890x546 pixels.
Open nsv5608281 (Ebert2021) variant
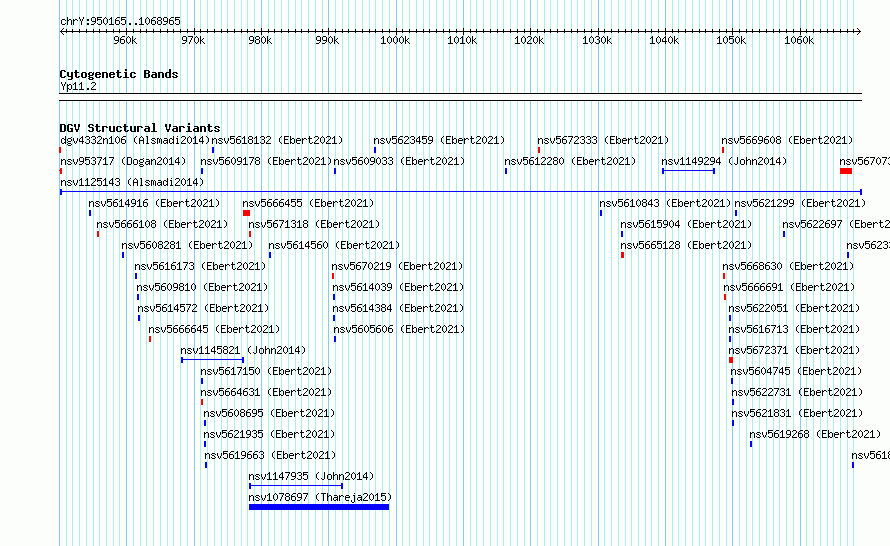point(187,245)
